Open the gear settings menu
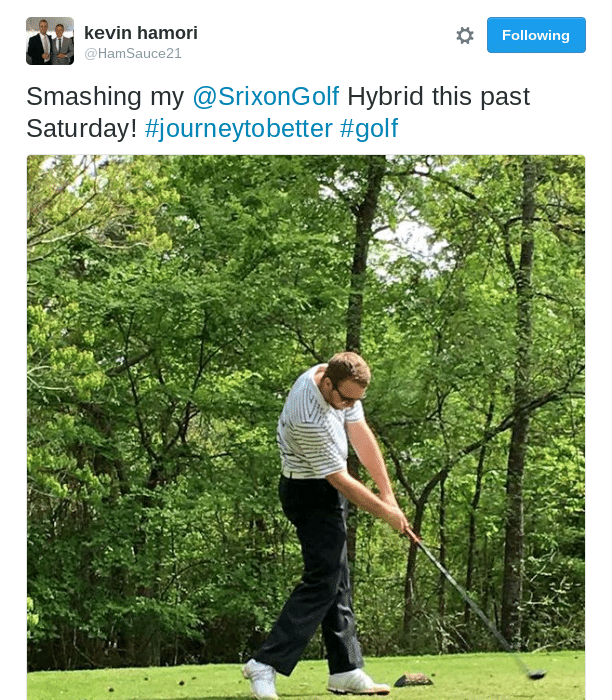 pyautogui.click(x=465, y=35)
